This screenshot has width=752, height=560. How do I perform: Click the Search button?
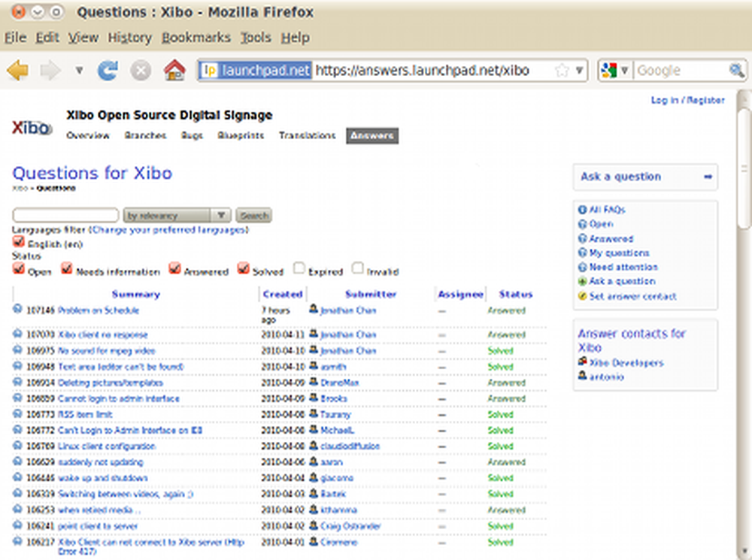click(x=253, y=215)
